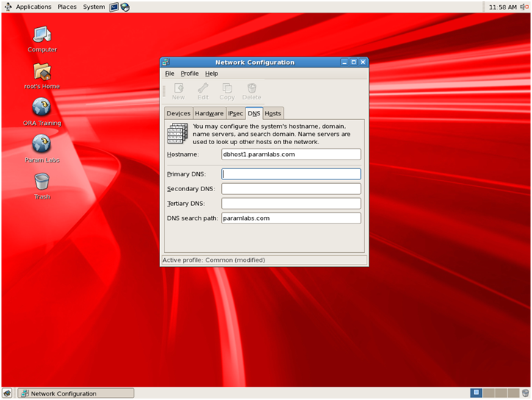Click Network Configuration taskbar button
The image size is (532, 400).
point(76,393)
